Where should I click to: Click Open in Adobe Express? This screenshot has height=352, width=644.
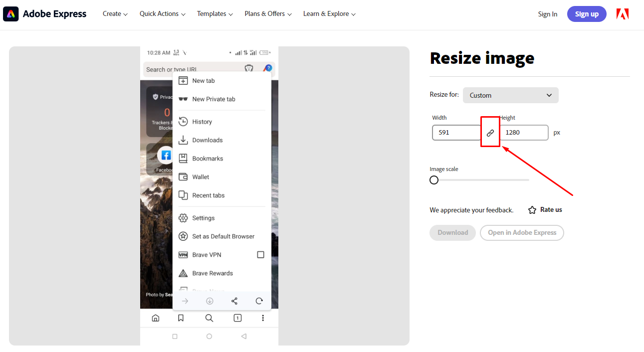tap(522, 232)
